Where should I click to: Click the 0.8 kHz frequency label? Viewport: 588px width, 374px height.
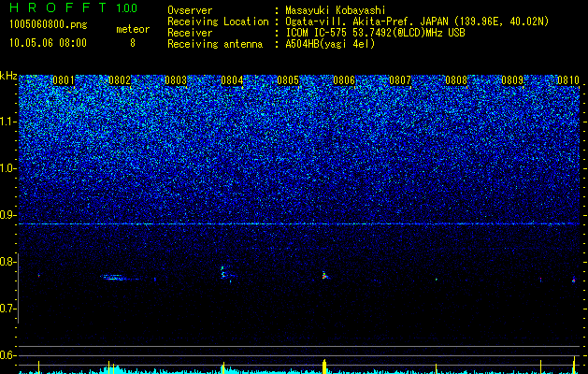8,262
